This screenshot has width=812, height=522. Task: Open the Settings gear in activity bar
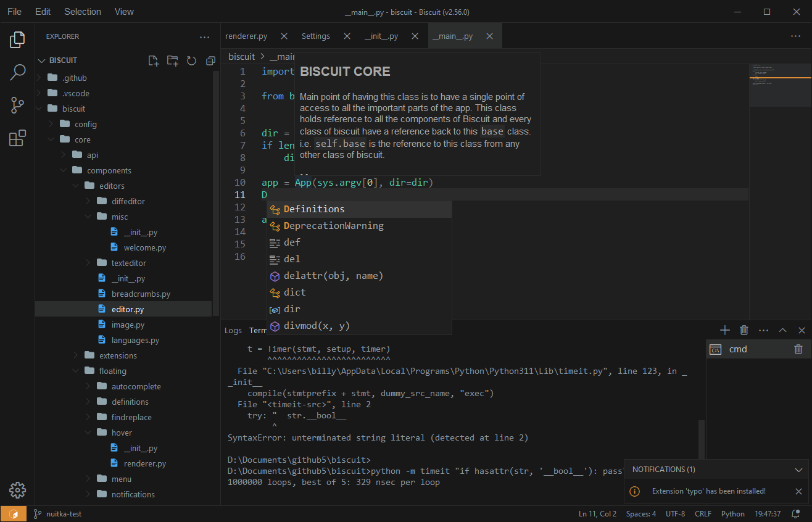[x=17, y=490]
